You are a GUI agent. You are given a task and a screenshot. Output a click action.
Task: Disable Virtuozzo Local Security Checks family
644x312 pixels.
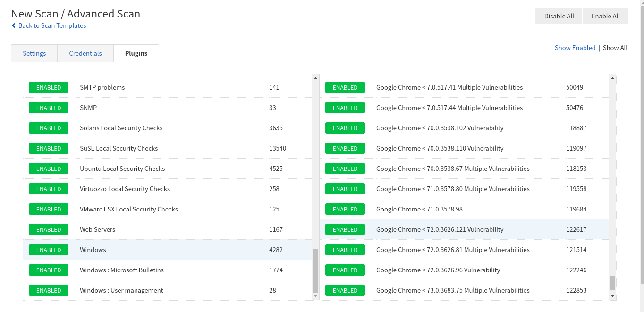[x=49, y=189]
